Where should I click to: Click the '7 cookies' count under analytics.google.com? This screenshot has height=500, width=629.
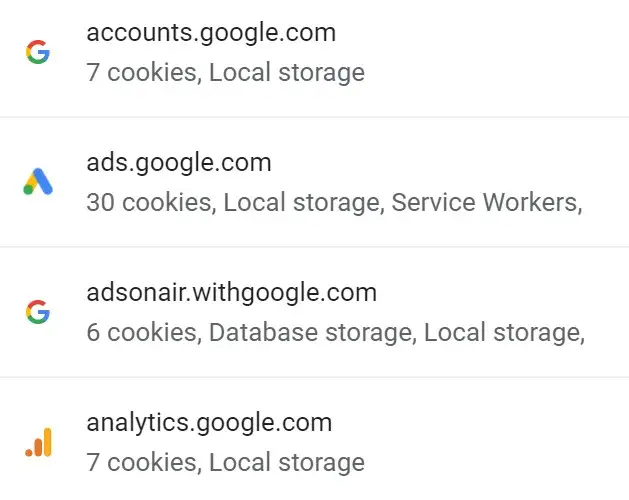click(142, 462)
